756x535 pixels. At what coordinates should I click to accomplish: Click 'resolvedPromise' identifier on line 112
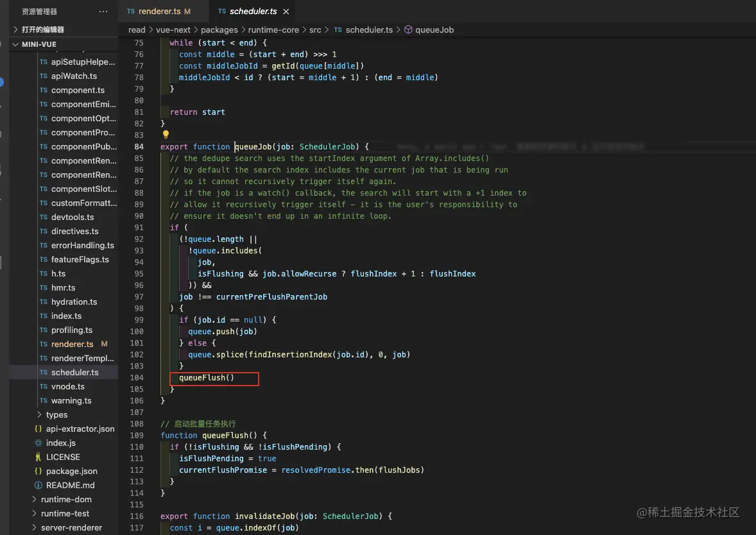pos(316,470)
